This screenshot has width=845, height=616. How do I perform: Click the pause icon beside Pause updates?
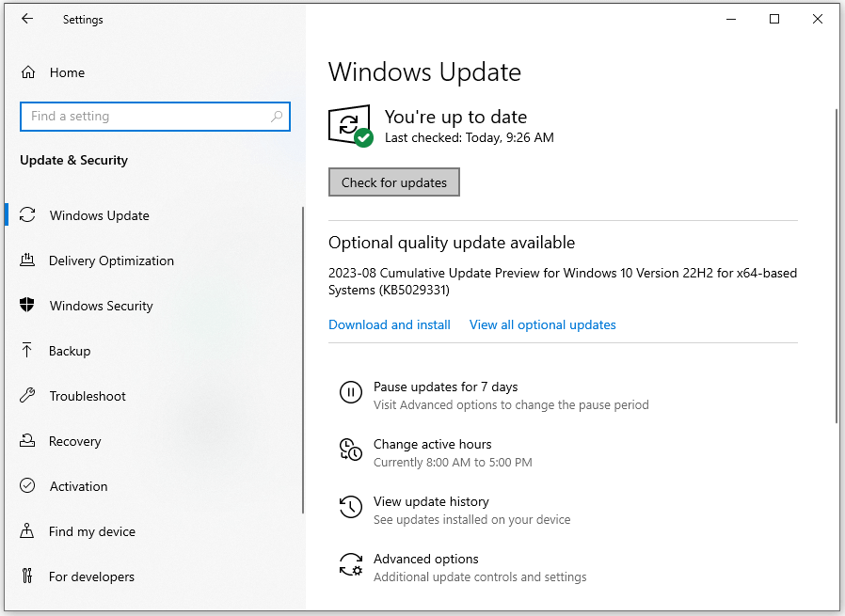[x=351, y=392]
